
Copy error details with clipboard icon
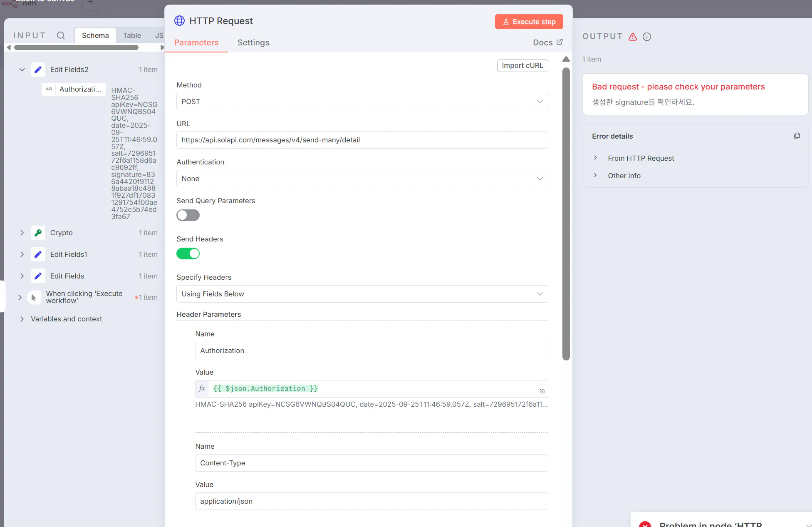tap(797, 136)
